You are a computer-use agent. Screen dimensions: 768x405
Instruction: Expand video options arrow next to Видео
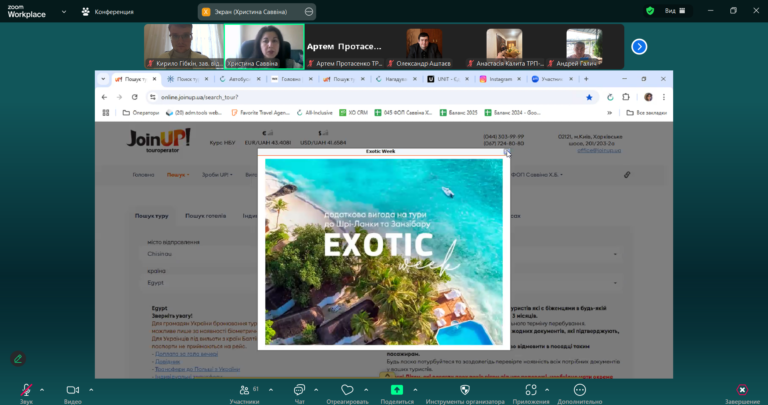click(x=91, y=390)
